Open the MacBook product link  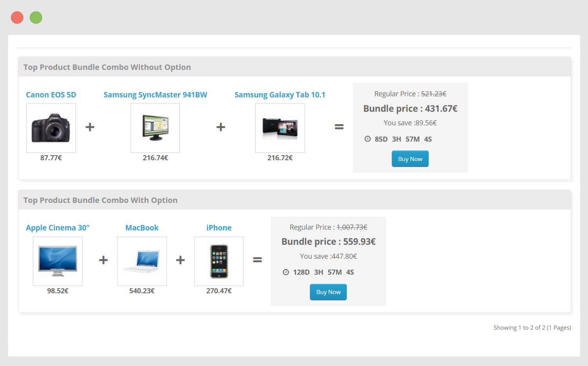pos(142,228)
